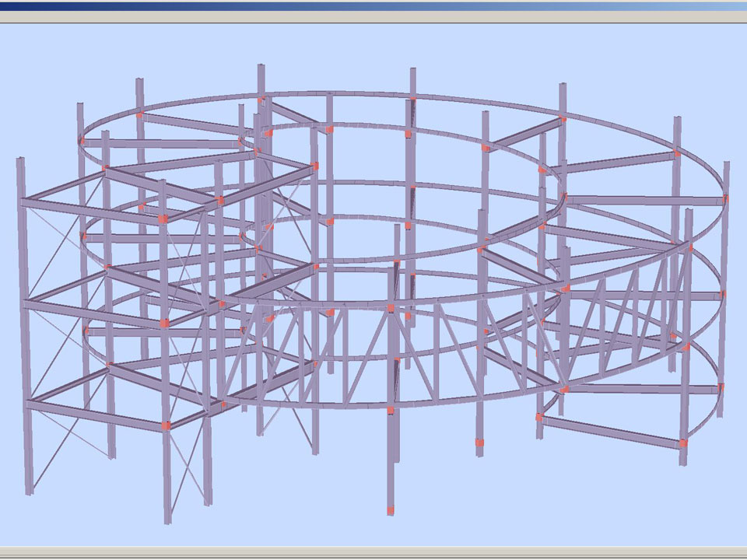This screenshot has width=747, height=560.
Task: Click red joint at right end of lowest ramp beam
Action: pyautogui.click(x=683, y=443)
